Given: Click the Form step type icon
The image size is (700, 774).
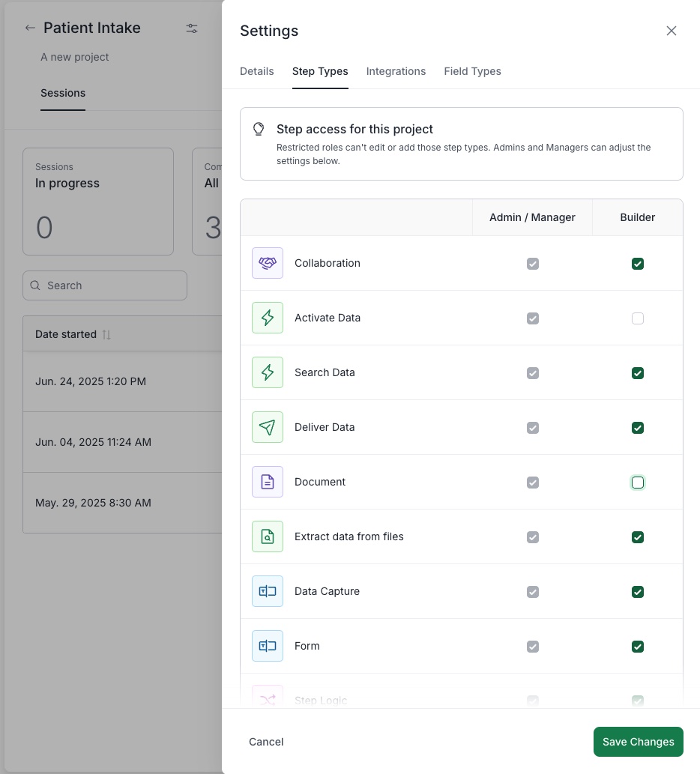Looking at the screenshot, I should (x=268, y=646).
